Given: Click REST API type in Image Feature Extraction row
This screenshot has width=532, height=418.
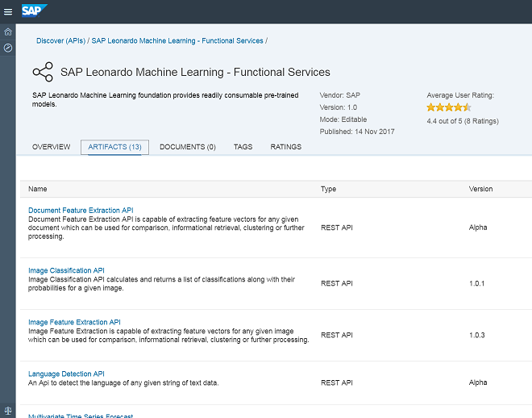Looking at the screenshot, I should tap(337, 335).
